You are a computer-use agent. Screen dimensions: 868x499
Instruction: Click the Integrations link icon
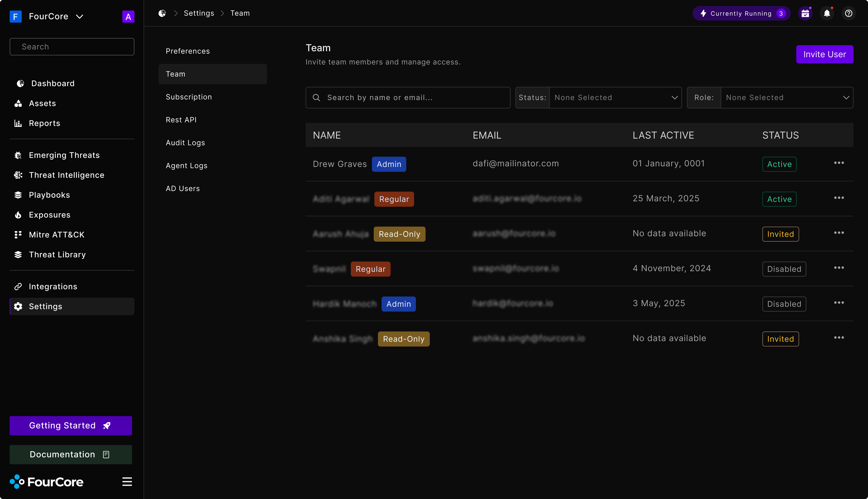18,287
